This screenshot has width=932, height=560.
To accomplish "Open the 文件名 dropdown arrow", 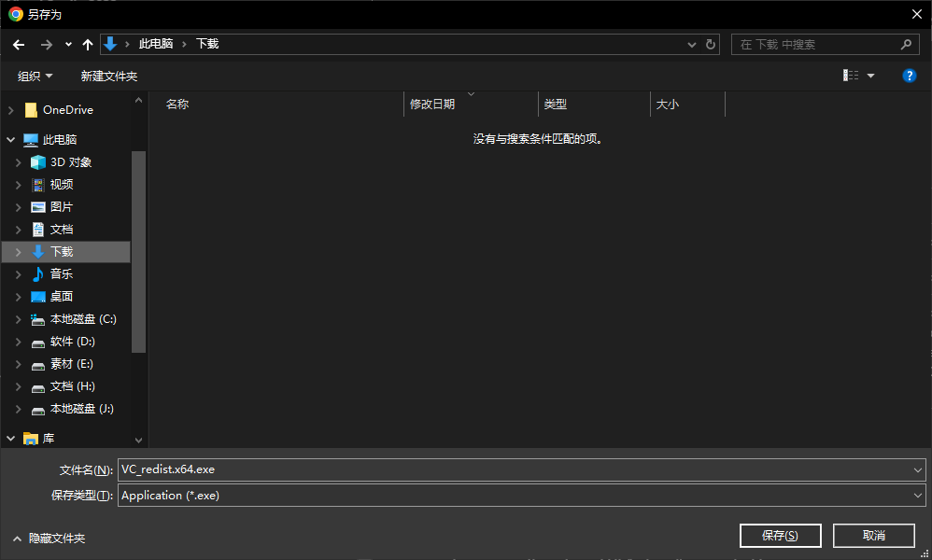I will pyautogui.click(x=918, y=469).
